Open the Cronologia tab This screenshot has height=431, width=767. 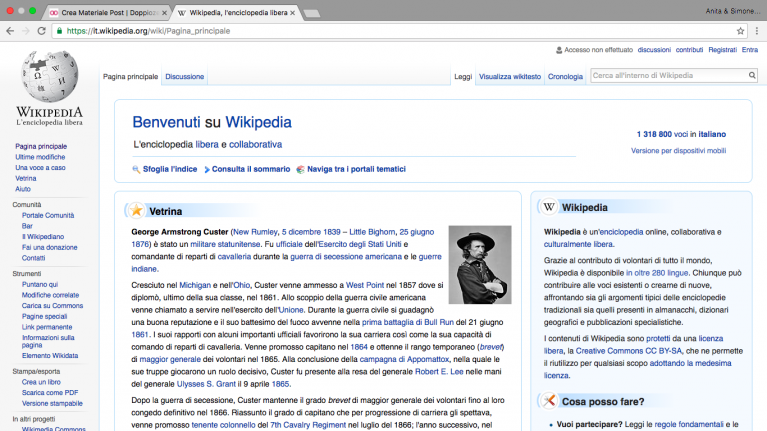tap(565, 77)
